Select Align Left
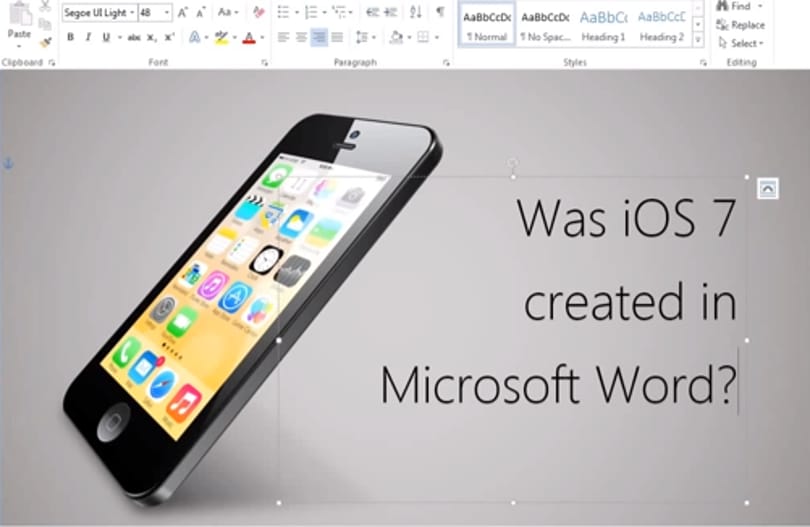 point(283,37)
